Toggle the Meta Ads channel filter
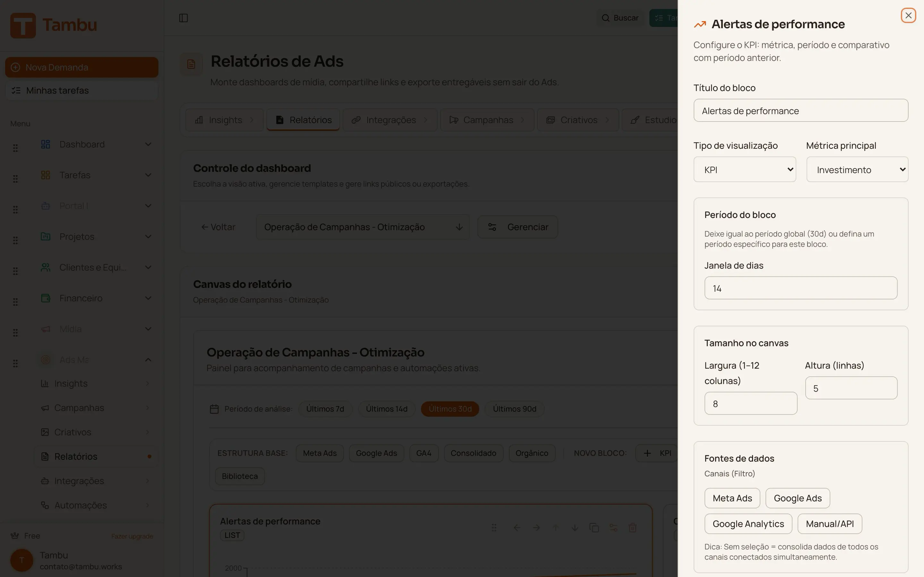 pyautogui.click(x=732, y=498)
